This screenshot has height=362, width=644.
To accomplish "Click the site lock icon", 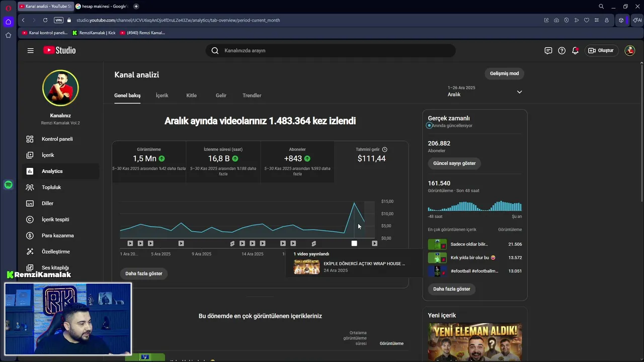I will 69,20.
